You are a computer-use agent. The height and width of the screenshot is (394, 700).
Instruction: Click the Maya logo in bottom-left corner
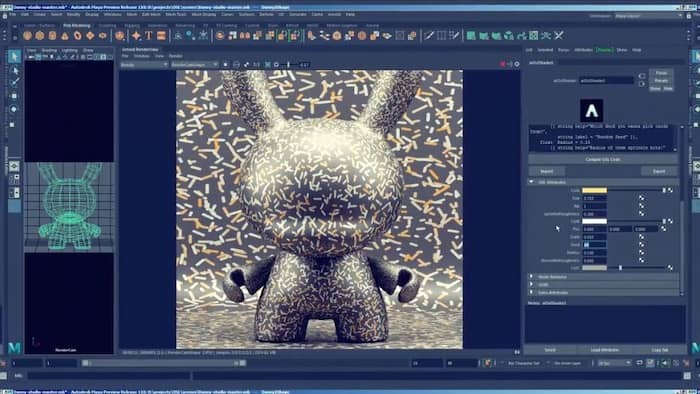(x=14, y=348)
